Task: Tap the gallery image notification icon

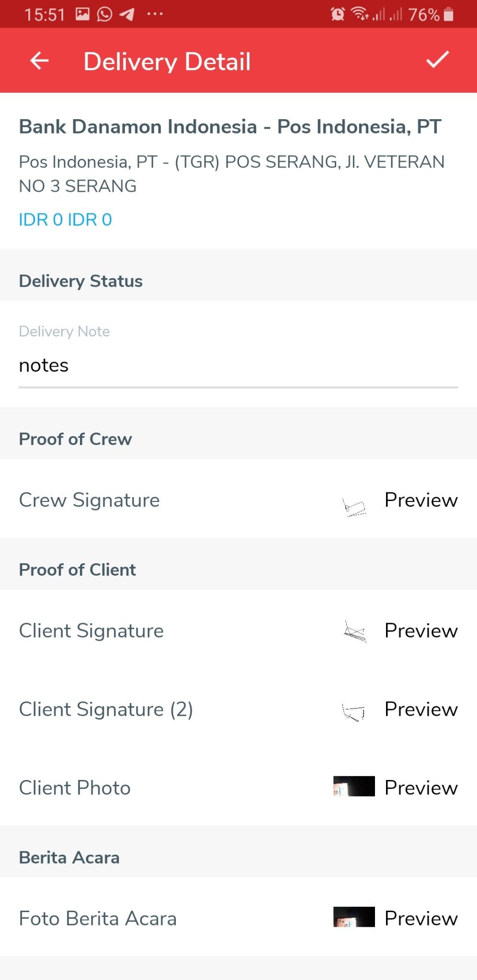Action: pos(82,14)
